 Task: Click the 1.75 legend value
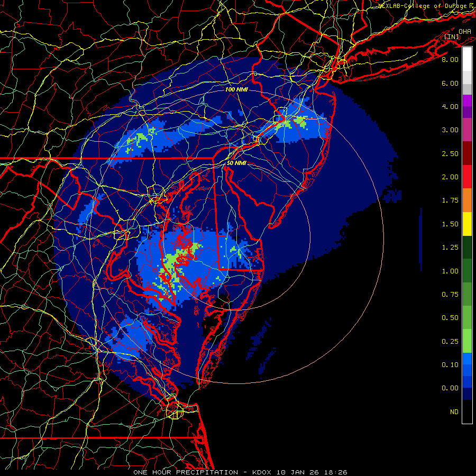[450, 200]
